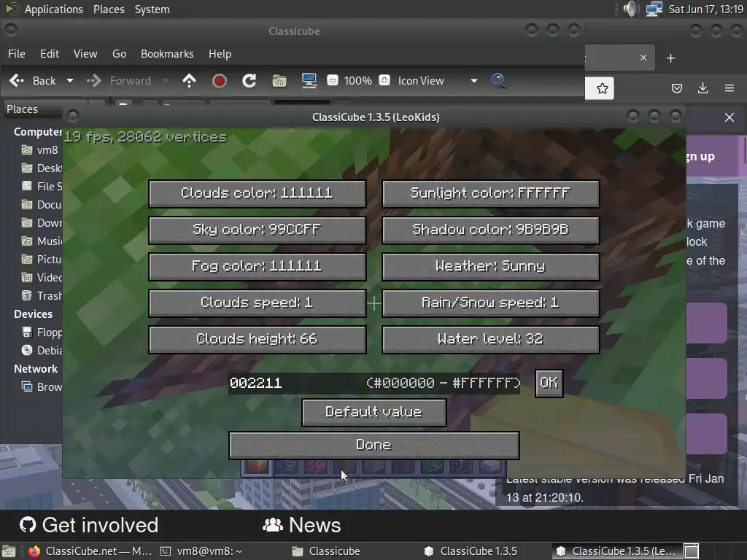Image resolution: width=747 pixels, height=560 pixels.
Task: Open the Trash entry in Places sidebar
Action: click(x=42, y=296)
